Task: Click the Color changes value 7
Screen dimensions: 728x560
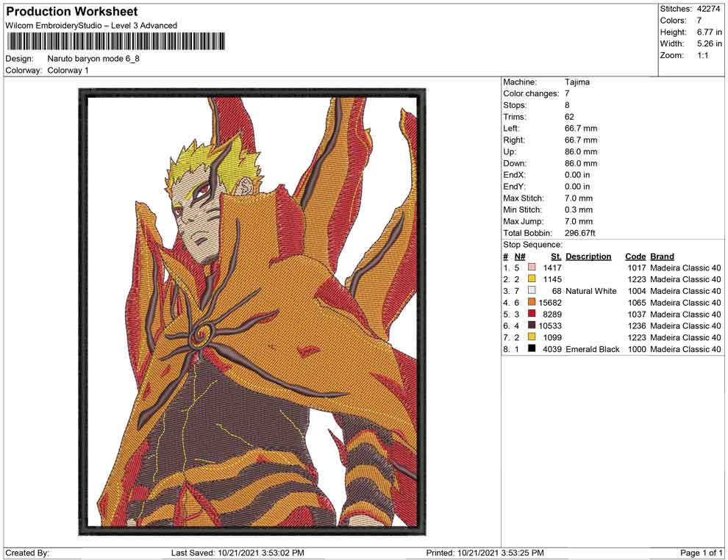Action: [567, 94]
